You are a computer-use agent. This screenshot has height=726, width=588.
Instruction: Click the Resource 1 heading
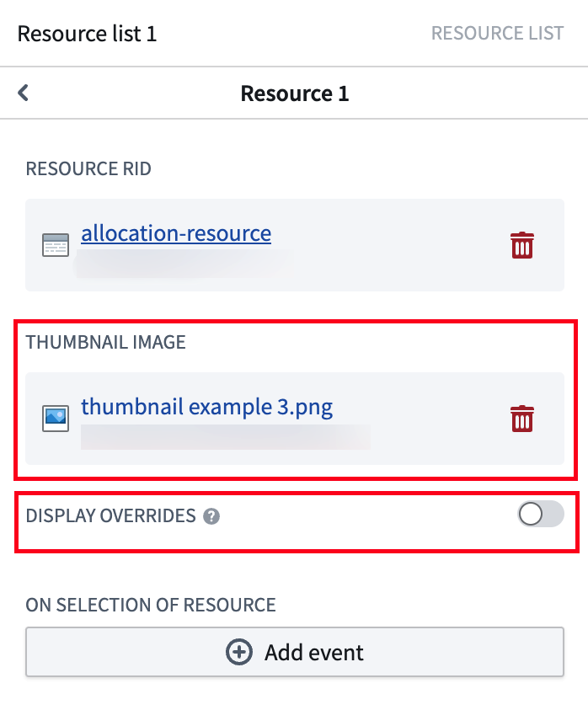click(295, 93)
